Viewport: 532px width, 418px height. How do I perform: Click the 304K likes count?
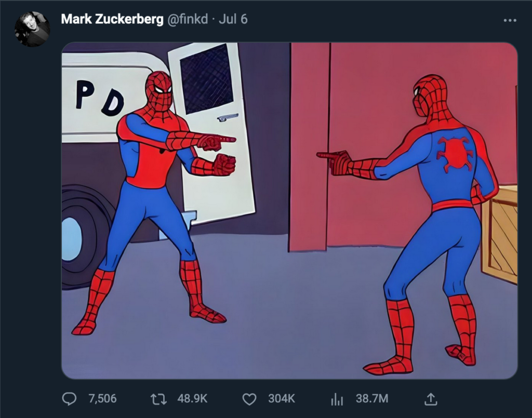coord(282,398)
